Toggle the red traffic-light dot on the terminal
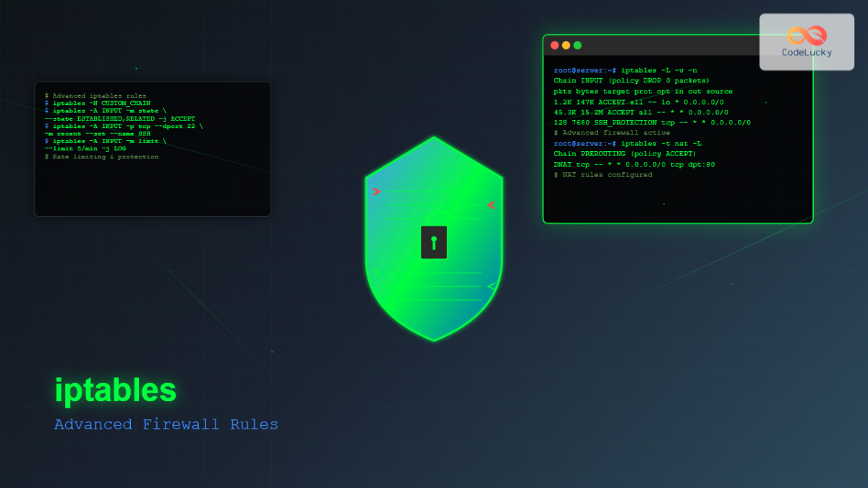The width and height of the screenshot is (868, 488). click(x=554, y=44)
